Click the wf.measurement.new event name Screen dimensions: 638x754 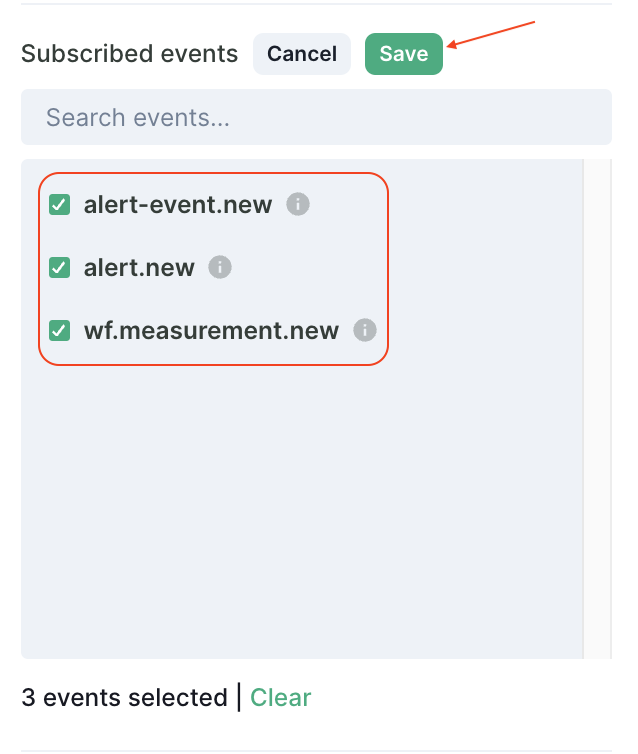pyautogui.click(x=211, y=330)
